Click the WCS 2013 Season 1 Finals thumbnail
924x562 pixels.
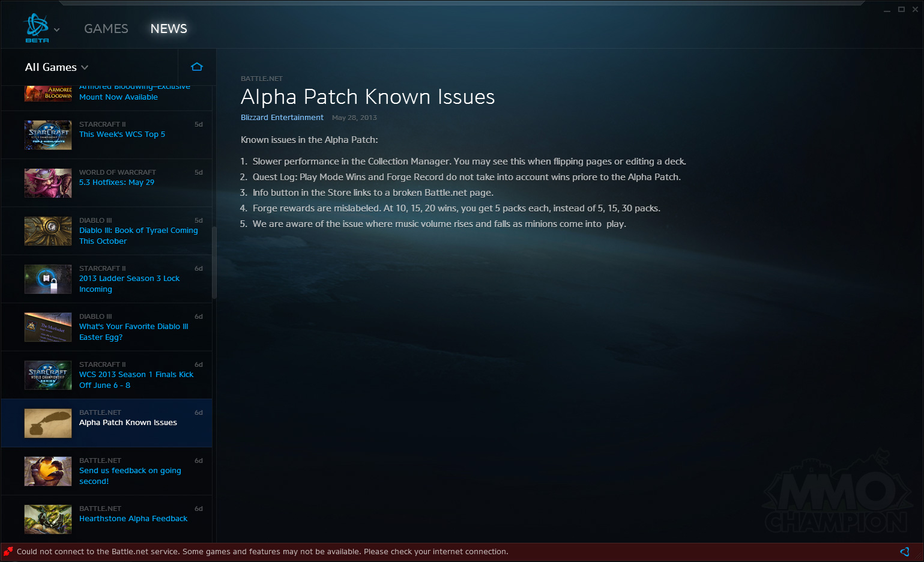tap(48, 375)
